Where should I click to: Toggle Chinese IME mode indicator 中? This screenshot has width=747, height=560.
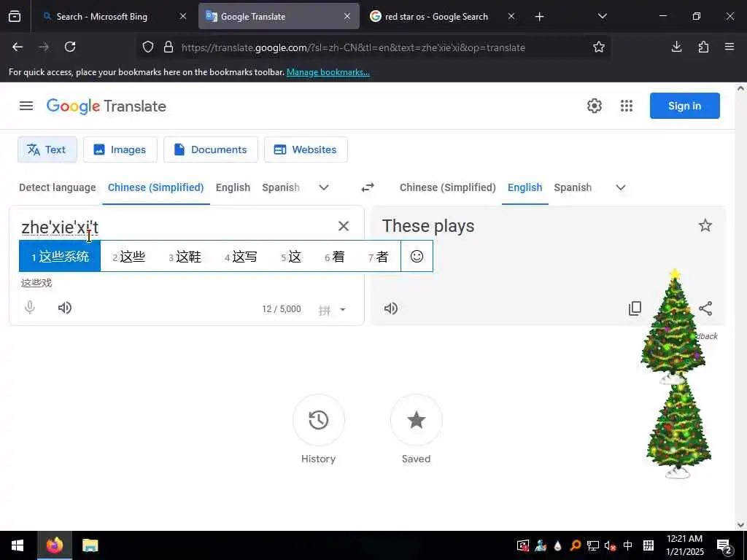(x=628, y=545)
